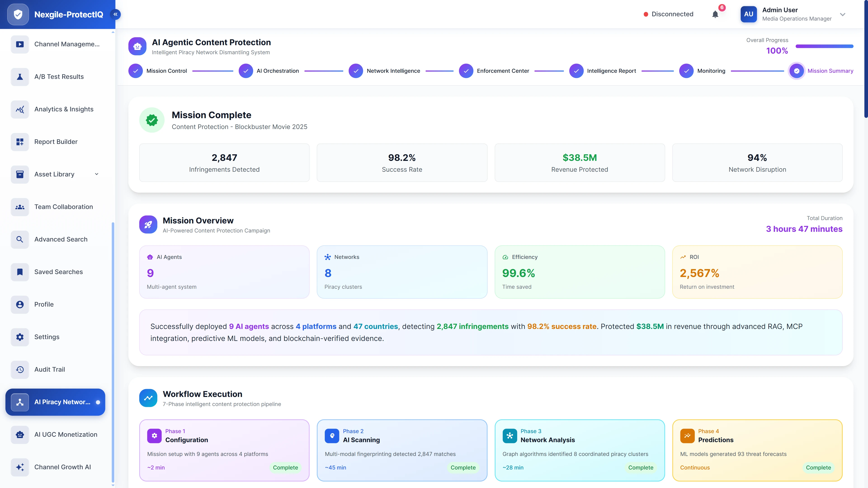
Task: Click the AI UGC Monetization icon
Action: [x=19, y=434]
